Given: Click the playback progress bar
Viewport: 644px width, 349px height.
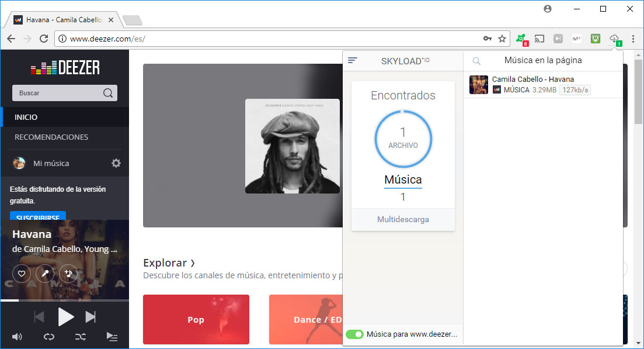Looking at the screenshot, I should pyautogui.click(x=65, y=302).
